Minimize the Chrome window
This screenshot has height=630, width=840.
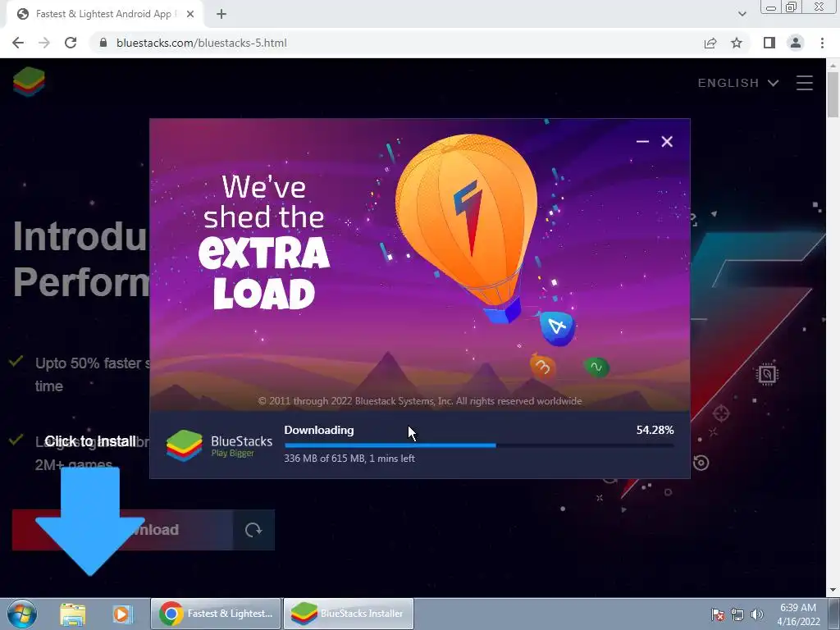(x=771, y=7)
